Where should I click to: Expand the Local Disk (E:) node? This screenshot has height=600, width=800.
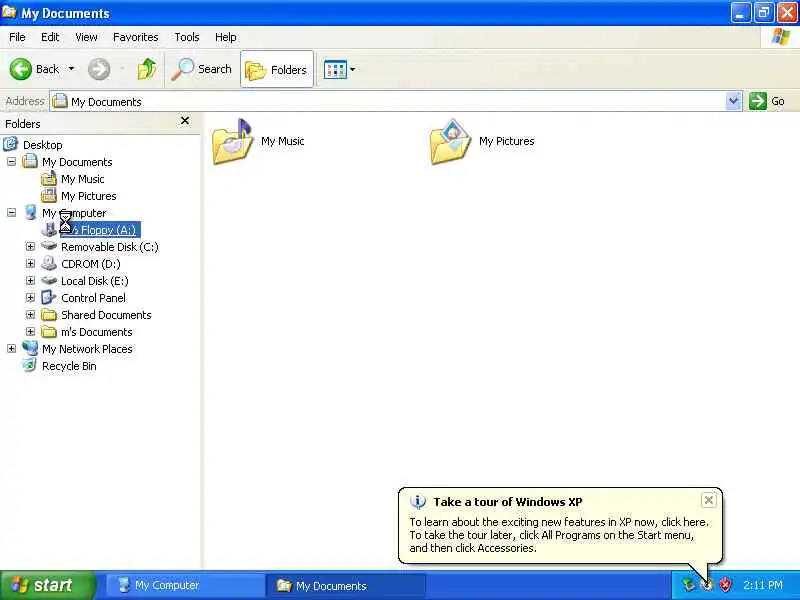pyautogui.click(x=30, y=281)
